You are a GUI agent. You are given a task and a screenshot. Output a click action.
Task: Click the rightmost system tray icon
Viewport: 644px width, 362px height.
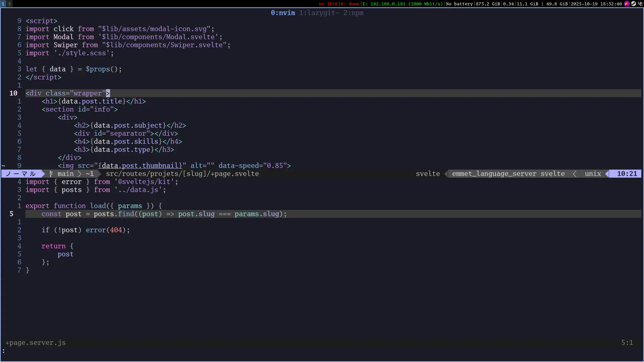[x=640, y=4]
